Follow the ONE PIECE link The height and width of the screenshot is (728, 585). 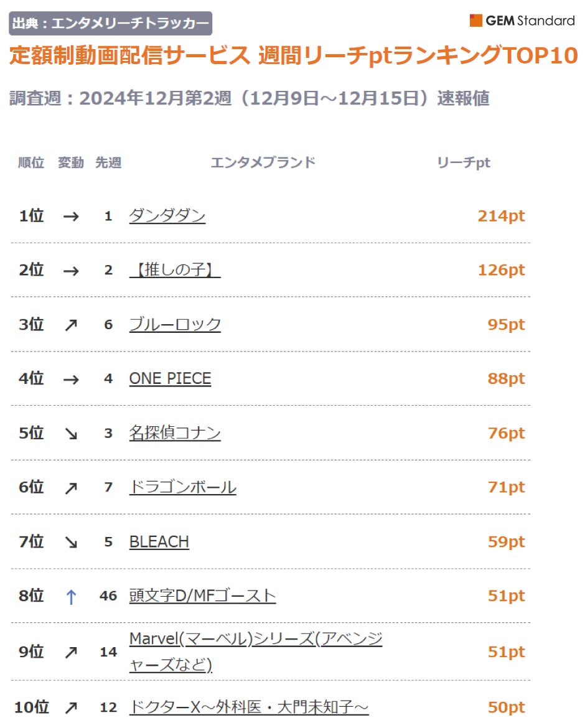click(170, 378)
